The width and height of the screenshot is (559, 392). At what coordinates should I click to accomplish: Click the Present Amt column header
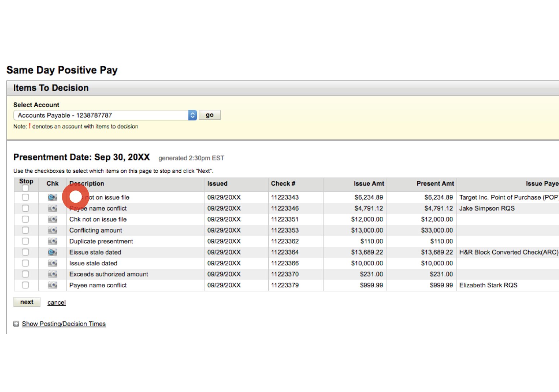pos(435,184)
